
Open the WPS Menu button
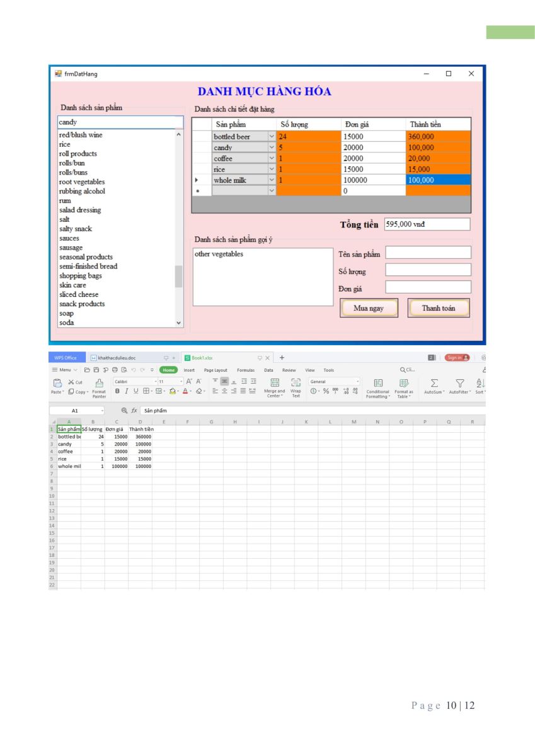(64, 370)
